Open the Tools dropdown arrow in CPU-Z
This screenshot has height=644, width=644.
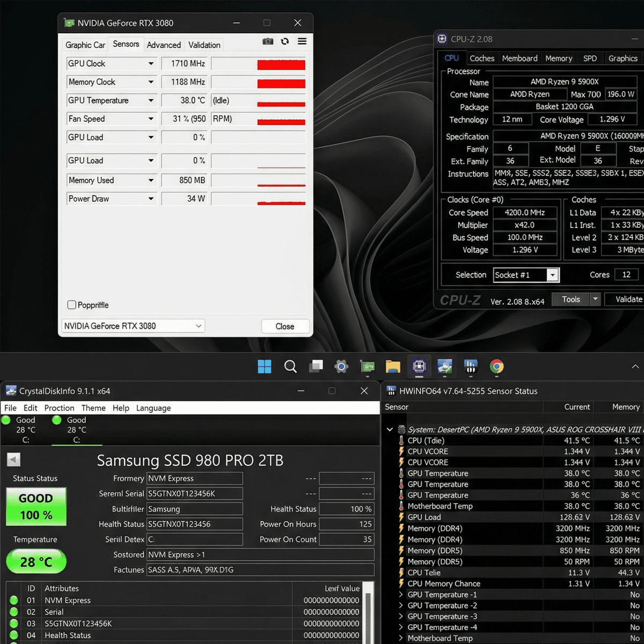595,299
